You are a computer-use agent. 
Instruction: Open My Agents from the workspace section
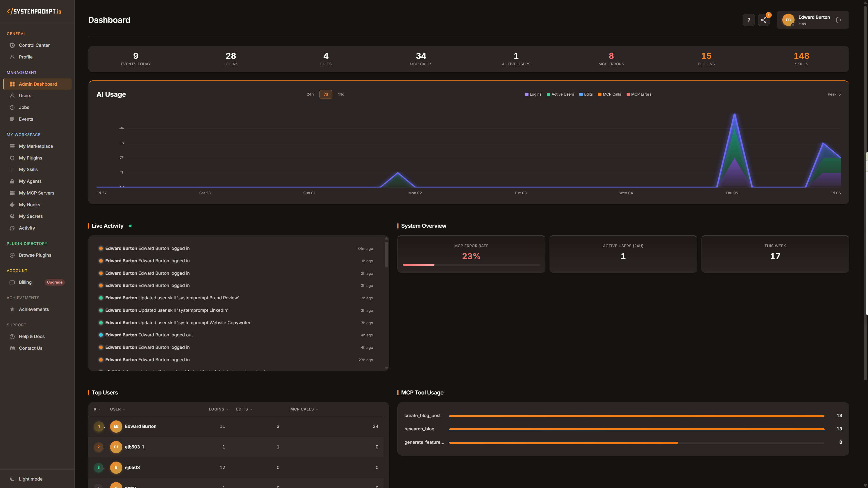(30, 181)
